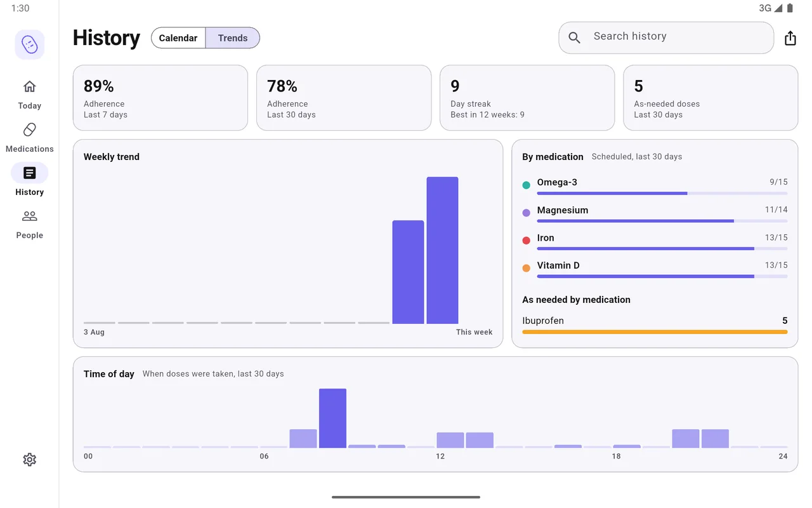Click the Ibuprofen label
Viewport: 812px width, 508px height.
(543, 321)
